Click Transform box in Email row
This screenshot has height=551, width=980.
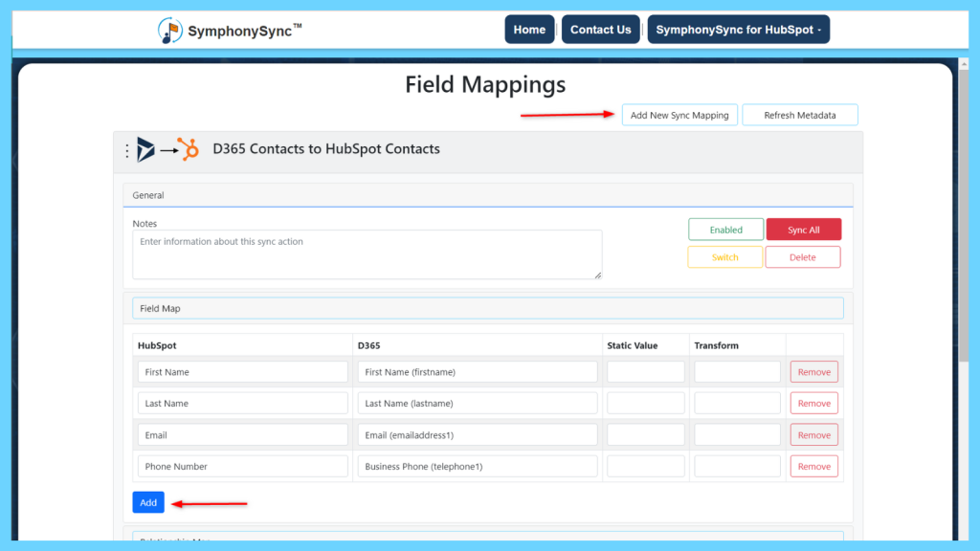[738, 435]
